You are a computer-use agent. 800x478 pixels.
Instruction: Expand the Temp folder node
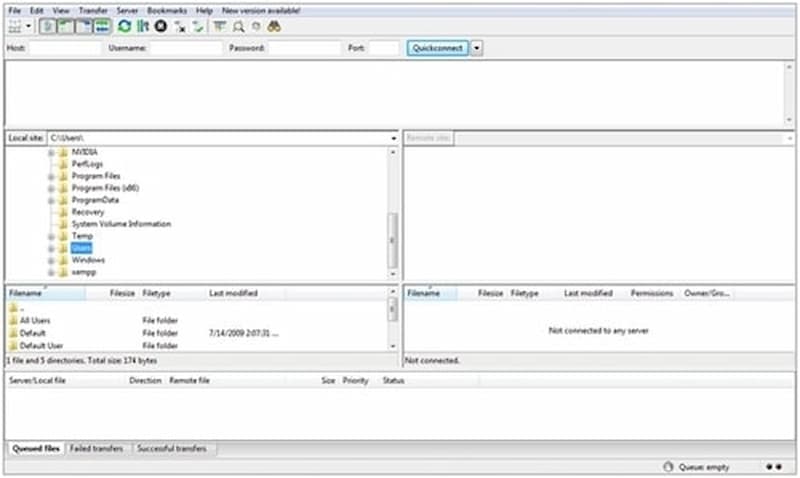[51, 236]
